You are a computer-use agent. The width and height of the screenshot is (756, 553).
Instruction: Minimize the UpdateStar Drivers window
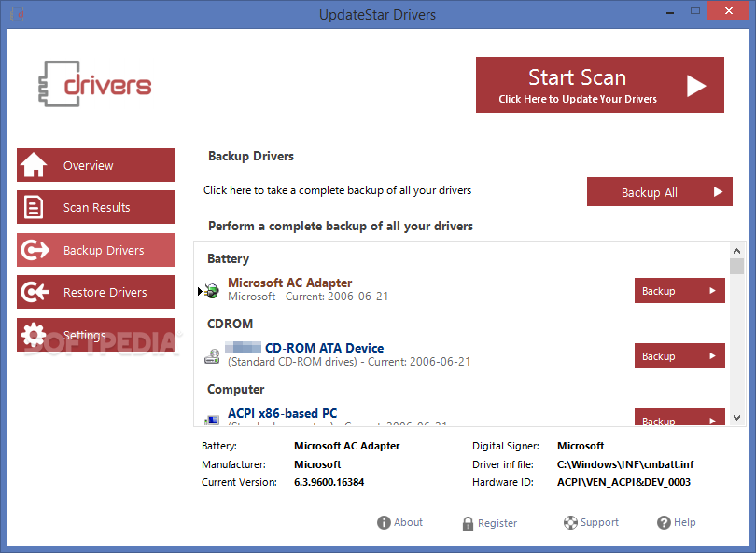pos(670,11)
